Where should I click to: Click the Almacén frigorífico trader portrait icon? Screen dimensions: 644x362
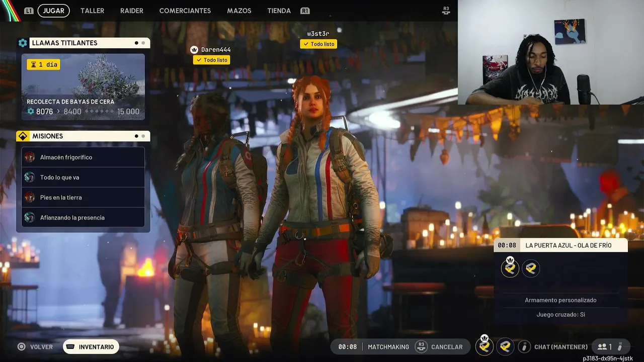click(30, 157)
